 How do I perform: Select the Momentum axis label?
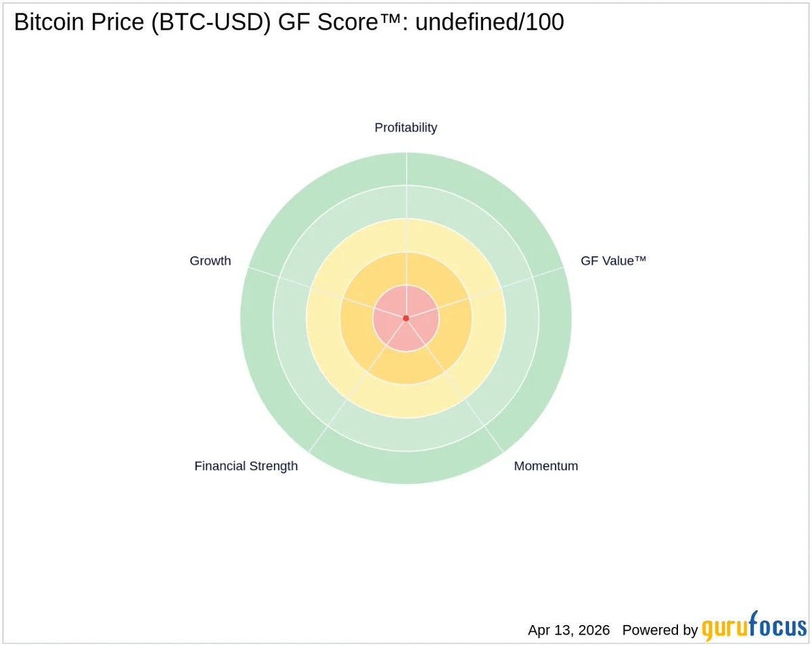(x=546, y=465)
